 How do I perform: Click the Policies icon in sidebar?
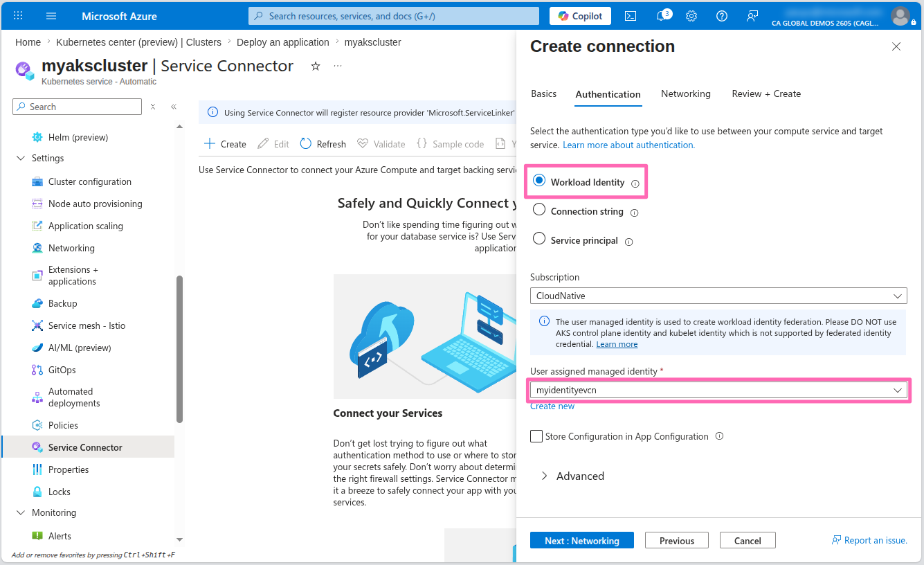click(x=37, y=425)
